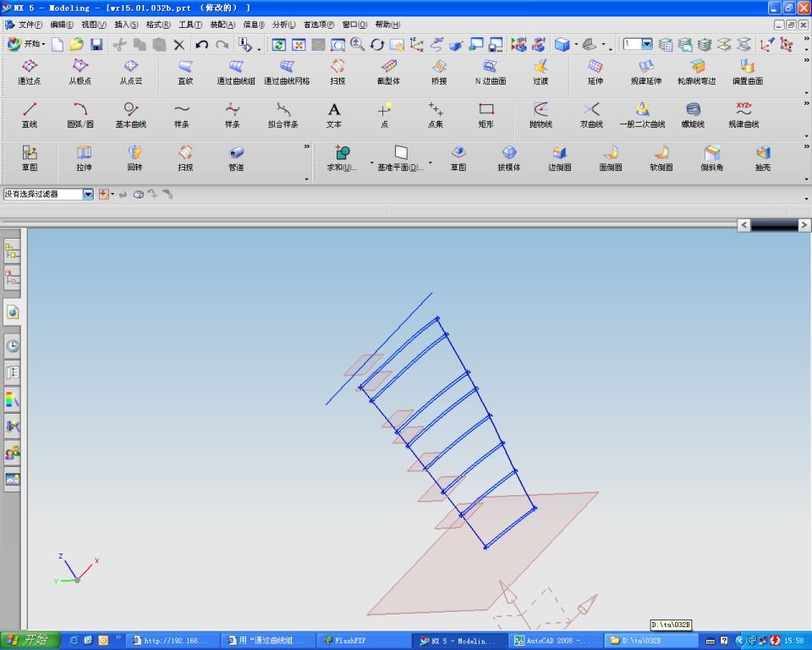Screen dimensions: 812x650
Task: Select the 从极点 (From Poles) surface tool
Action: click(x=80, y=73)
